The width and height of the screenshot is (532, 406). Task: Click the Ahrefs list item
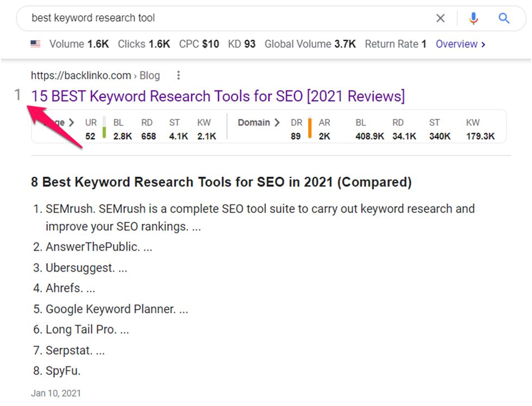click(x=64, y=288)
